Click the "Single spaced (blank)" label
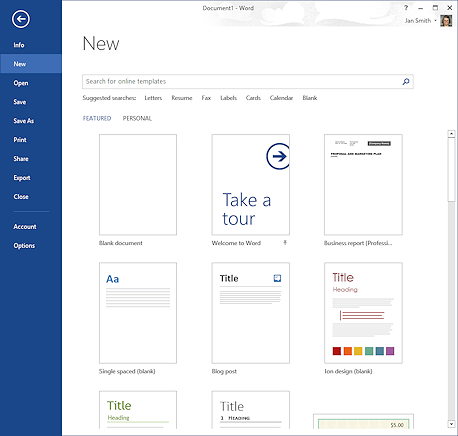Image resolution: width=458 pixels, height=436 pixels. tap(127, 371)
